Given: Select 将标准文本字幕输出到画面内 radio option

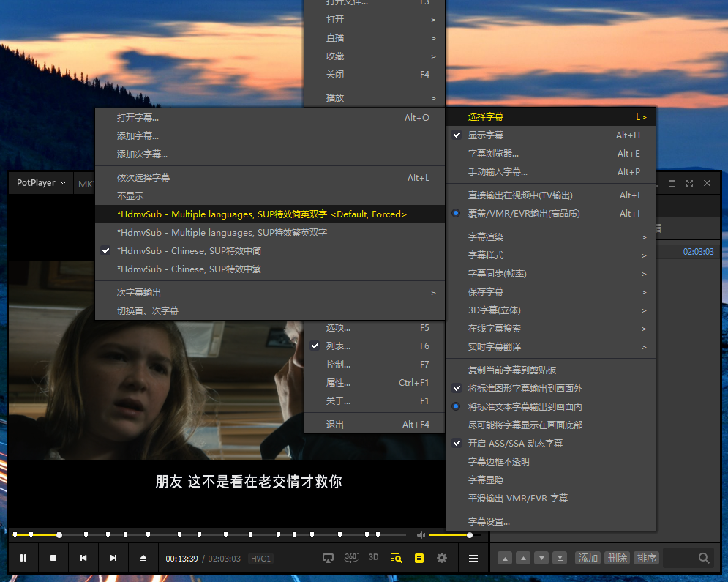Looking at the screenshot, I should click(525, 407).
